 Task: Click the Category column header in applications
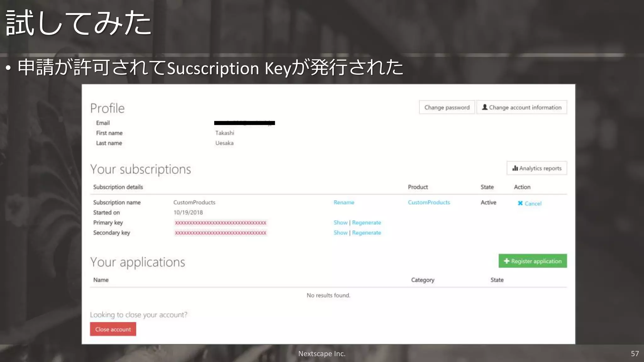(423, 280)
